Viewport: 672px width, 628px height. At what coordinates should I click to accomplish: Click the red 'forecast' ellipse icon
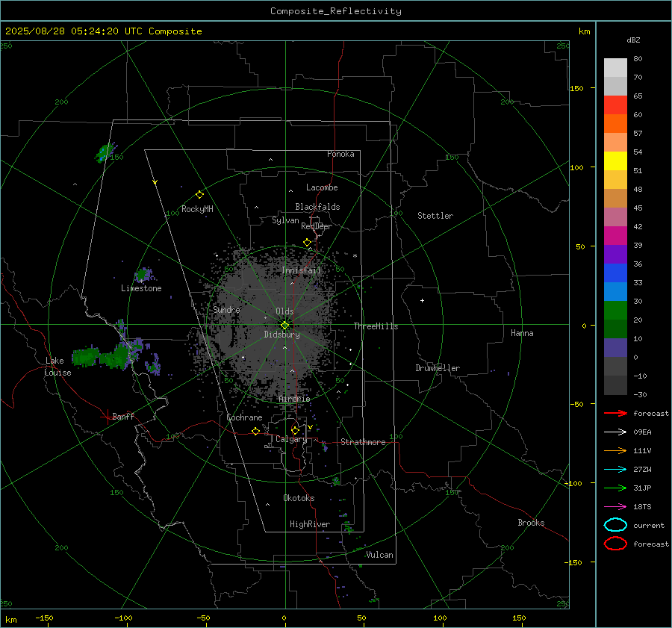[615, 544]
